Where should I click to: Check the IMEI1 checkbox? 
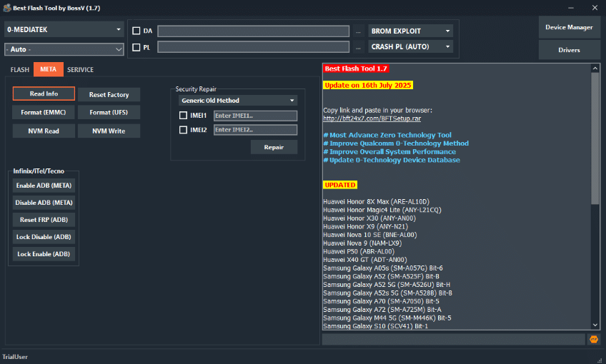point(184,116)
